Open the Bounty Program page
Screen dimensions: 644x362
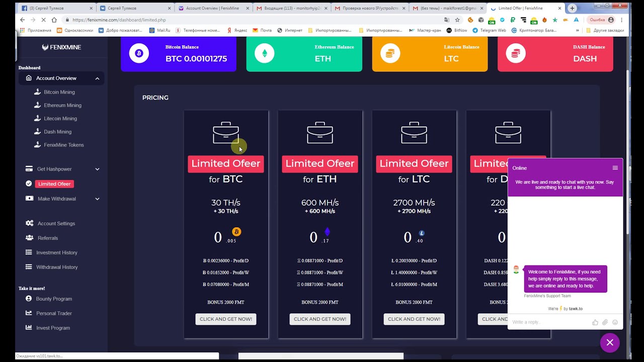(x=54, y=299)
